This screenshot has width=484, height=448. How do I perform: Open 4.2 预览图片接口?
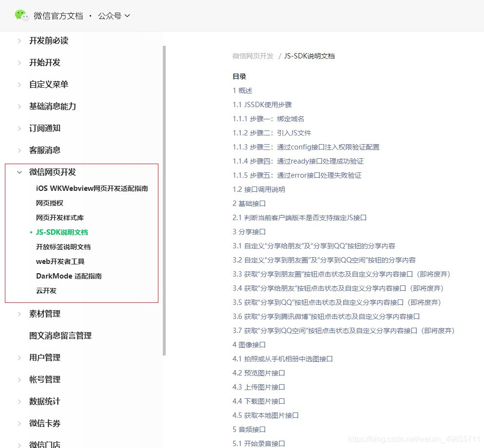(x=259, y=373)
